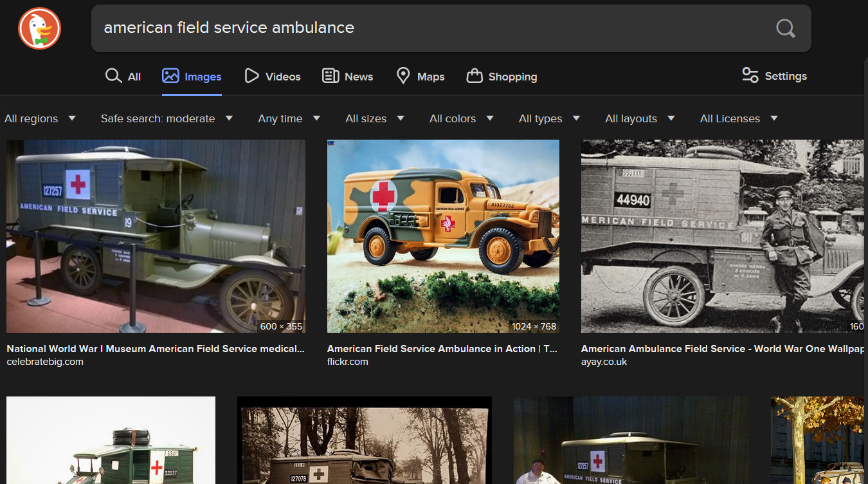The width and height of the screenshot is (868, 484).
Task: Expand the All types dropdown
Action: click(x=549, y=118)
